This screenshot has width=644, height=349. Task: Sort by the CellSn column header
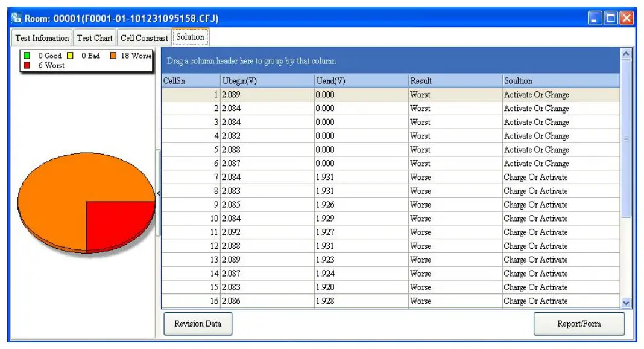[191, 81]
